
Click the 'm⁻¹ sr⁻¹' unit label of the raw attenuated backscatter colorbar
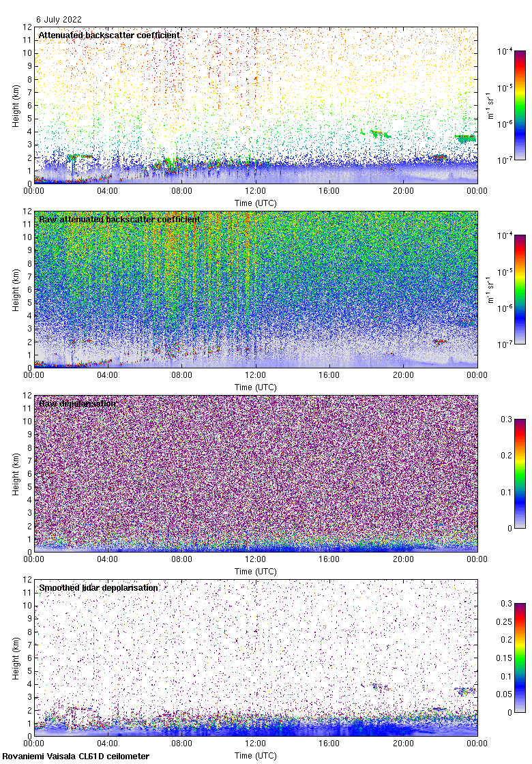pos(490,290)
